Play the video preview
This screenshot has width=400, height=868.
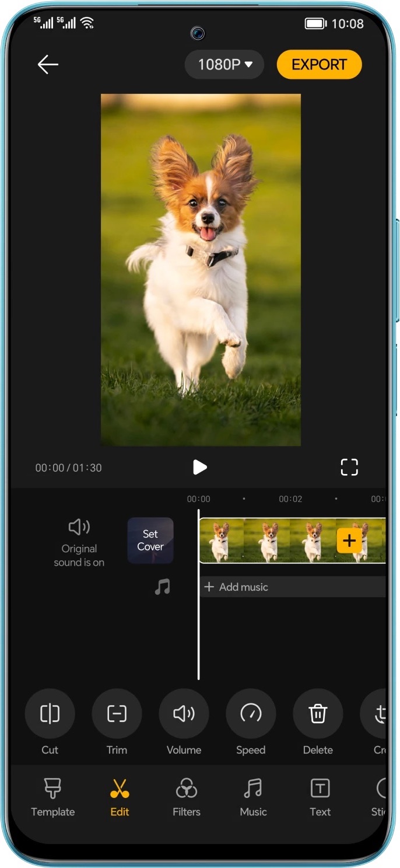click(x=200, y=467)
